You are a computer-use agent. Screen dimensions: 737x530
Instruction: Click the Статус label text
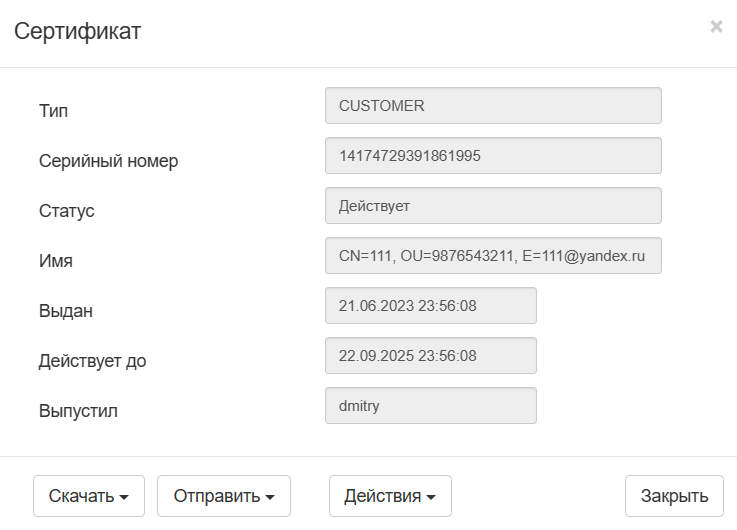click(x=66, y=210)
